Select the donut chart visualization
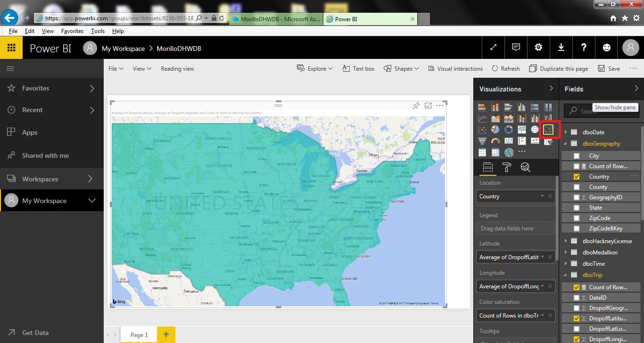Image resolution: width=644 pixels, height=343 pixels. pyautogui.click(x=509, y=130)
